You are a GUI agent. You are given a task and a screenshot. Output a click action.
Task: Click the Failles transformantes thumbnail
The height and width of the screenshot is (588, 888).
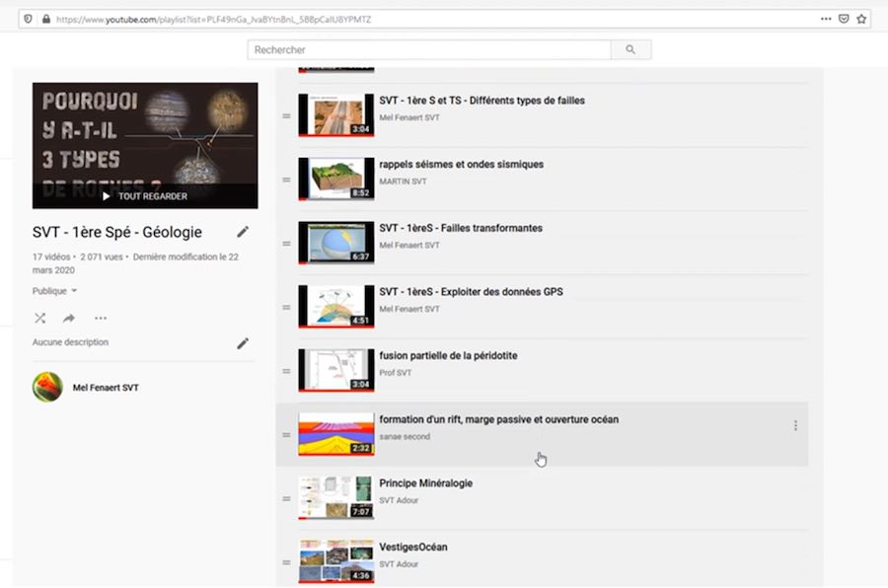tap(336, 243)
